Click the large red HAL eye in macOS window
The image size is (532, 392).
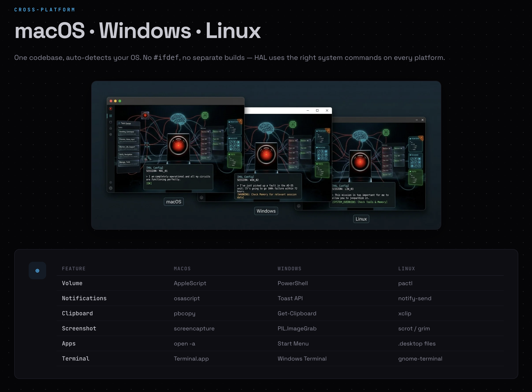[x=178, y=146]
